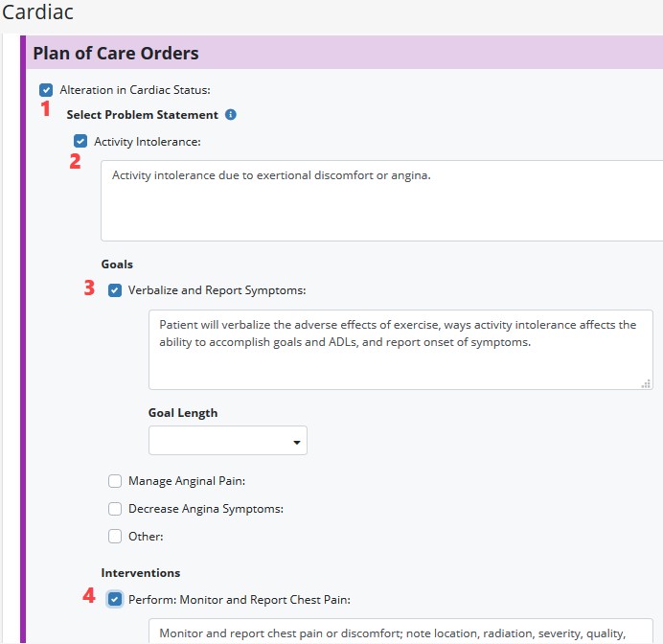This screenshot has width=663, height=644.
Task: Click into the activity intolerance problem statement text box
Action: [x=383, y=201]
